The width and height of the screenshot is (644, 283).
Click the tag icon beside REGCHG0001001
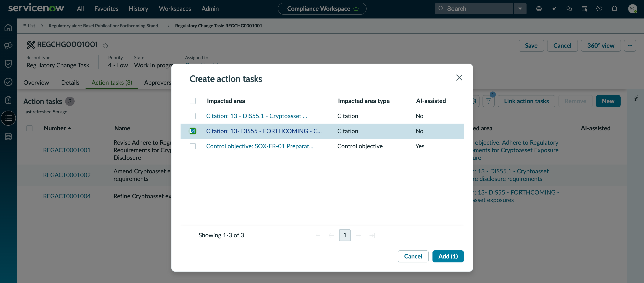(105, 45)
